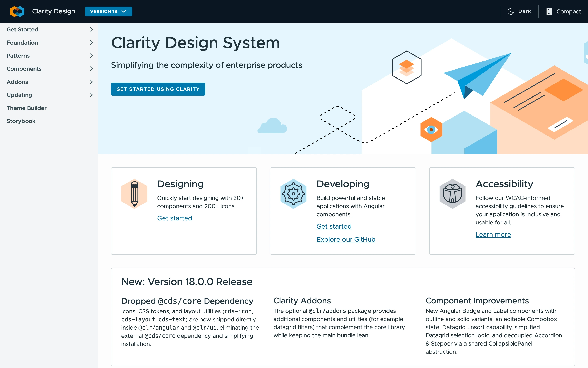Toggle the Dark theme switch
The image size is (588, 368).
pos(519,11)
